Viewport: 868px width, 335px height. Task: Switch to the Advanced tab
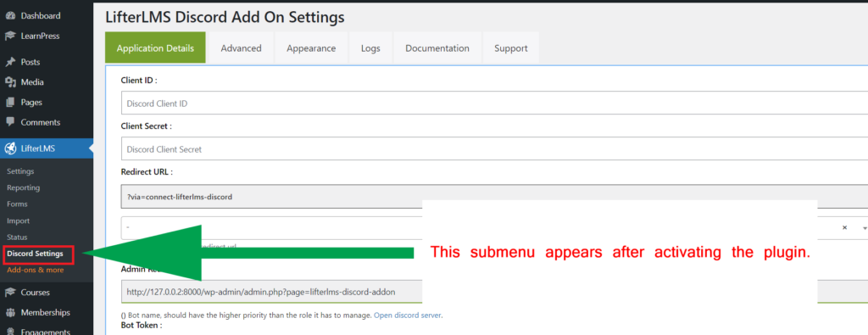(241, 48)
